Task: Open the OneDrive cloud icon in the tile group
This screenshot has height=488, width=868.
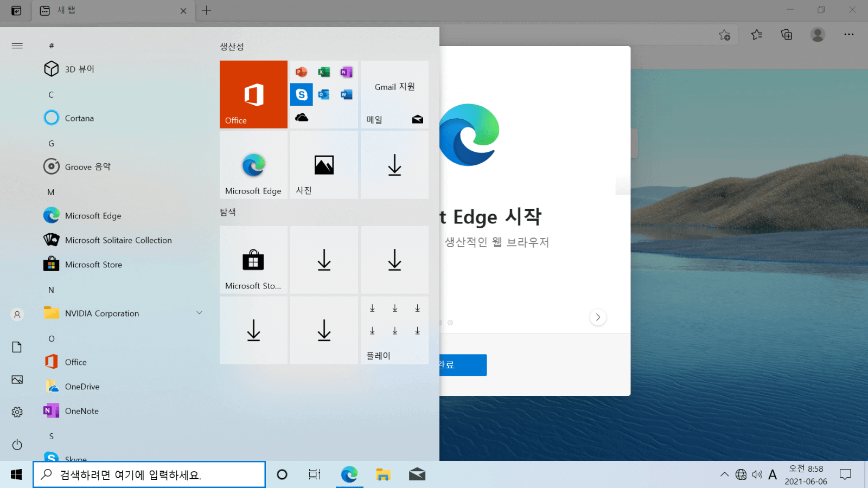Action: coord(302,117)
